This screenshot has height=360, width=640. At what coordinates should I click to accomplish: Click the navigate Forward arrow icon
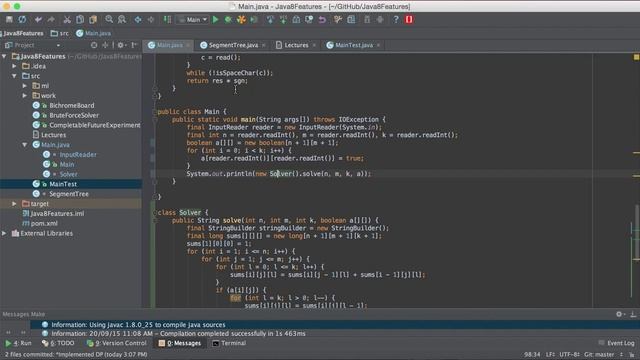pos(151,19)
